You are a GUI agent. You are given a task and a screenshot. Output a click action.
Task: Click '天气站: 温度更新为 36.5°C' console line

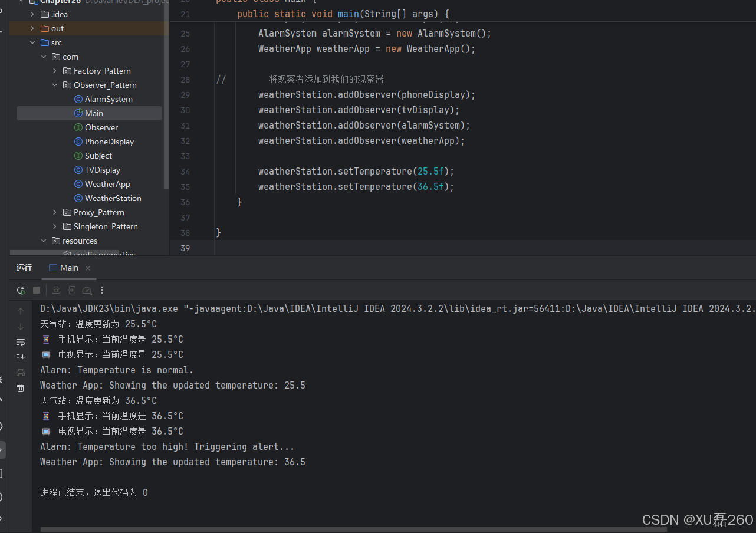point(98,401)
